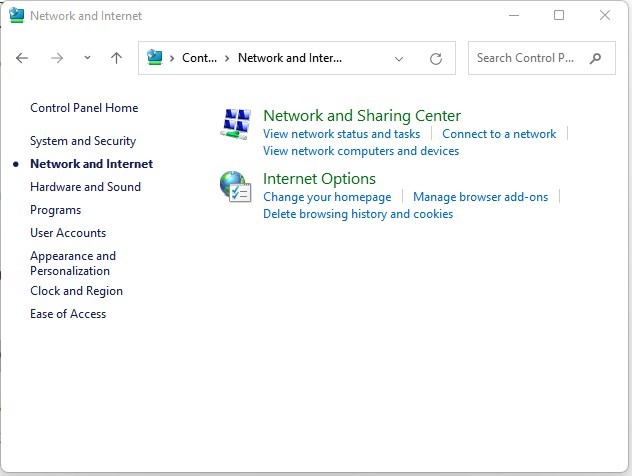Image resolution: width=632 pixels, height=476 pixels.
Task: Go to Control Panel Home
Action: click(x=84, y=108)
